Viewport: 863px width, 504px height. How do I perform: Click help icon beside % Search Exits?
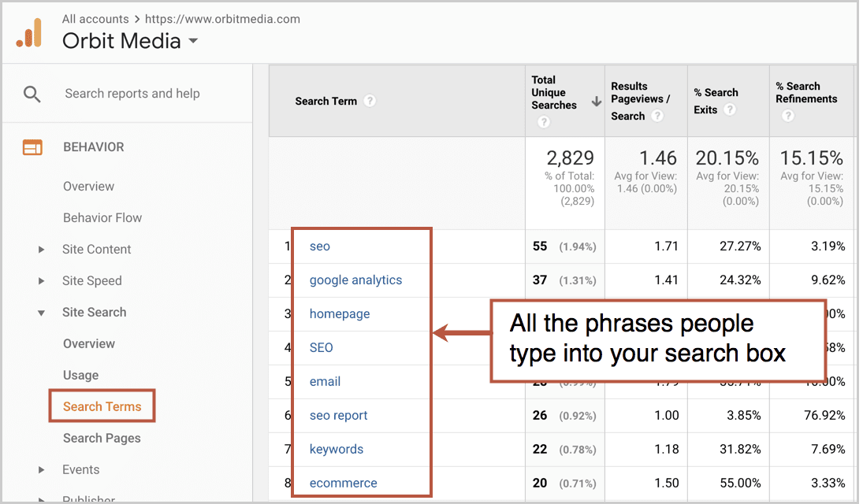tap(729, 109)
